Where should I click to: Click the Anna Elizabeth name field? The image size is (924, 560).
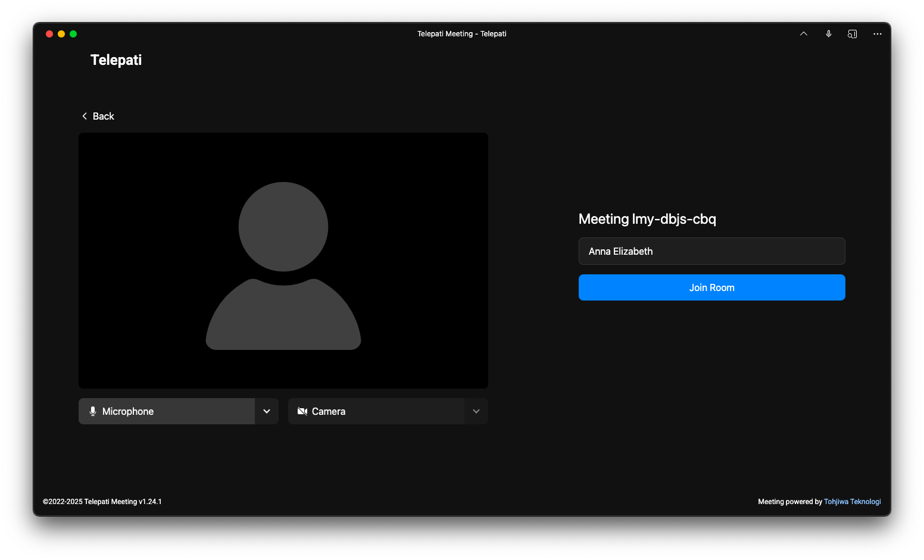[x=711, y=251]
